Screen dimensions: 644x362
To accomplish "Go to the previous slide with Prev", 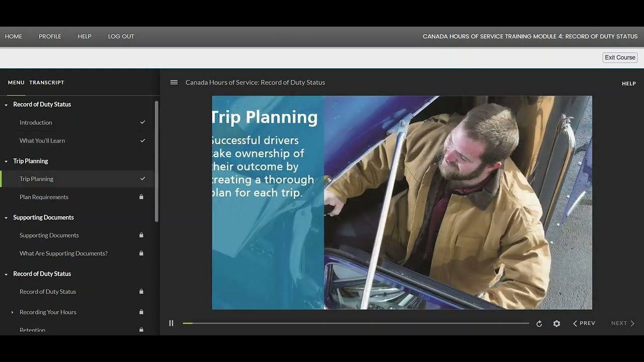I will tap(584, 323).
